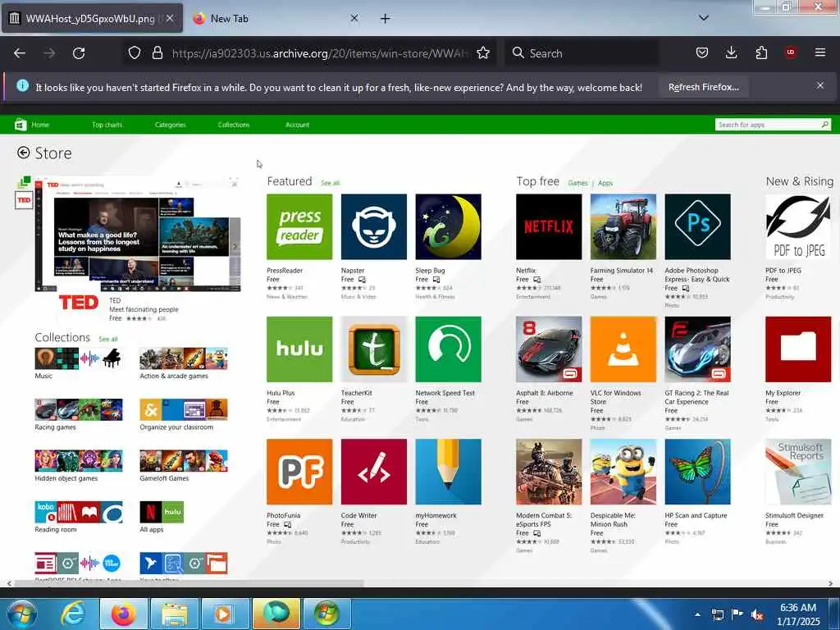The height and width of the screenshot is (630, 840).
Task: Click the horizontal scrollbar at page bottom
Action: (x=189, y=583)
